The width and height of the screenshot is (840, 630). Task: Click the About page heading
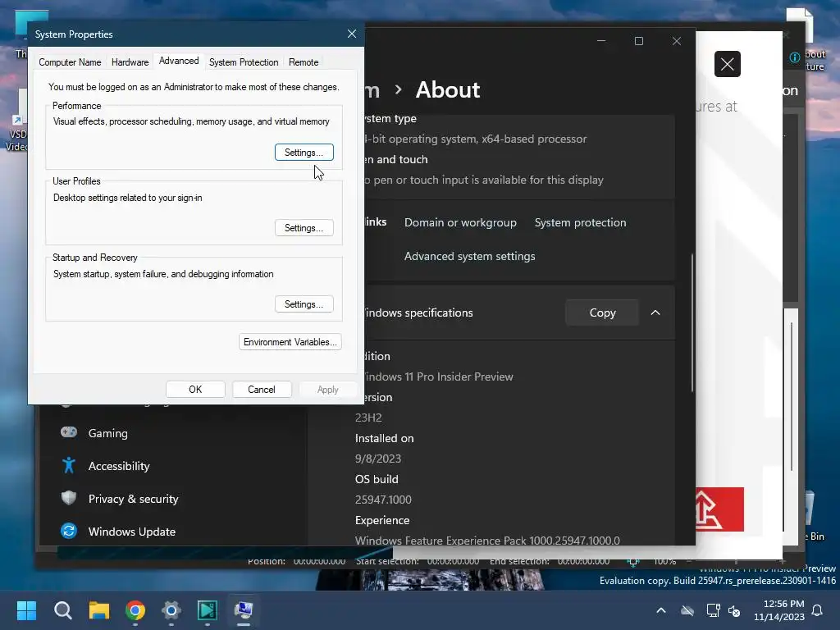coord(448,89)
